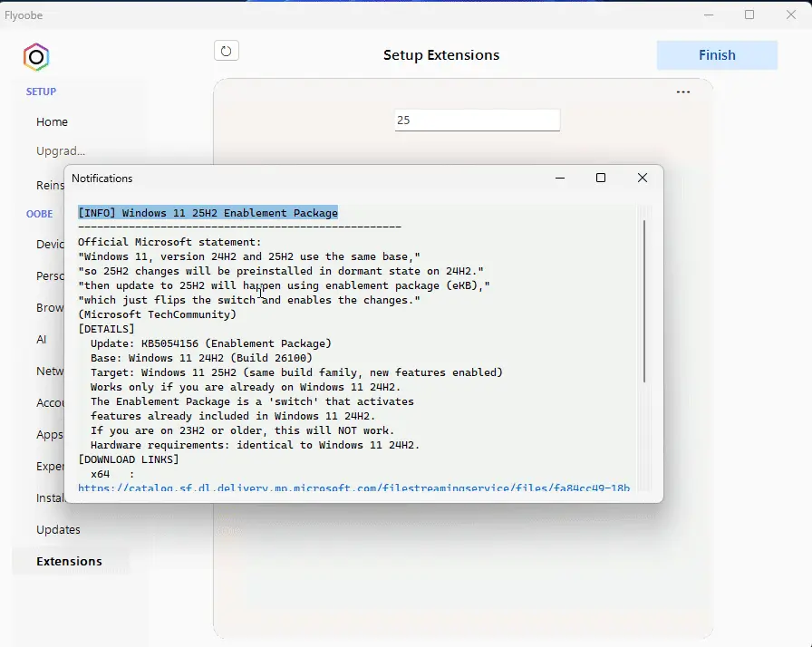Viewport: 812px width, 647px height.
Task: Click the Notifications vertical scrollbar thumb
Action: [644, 301]
